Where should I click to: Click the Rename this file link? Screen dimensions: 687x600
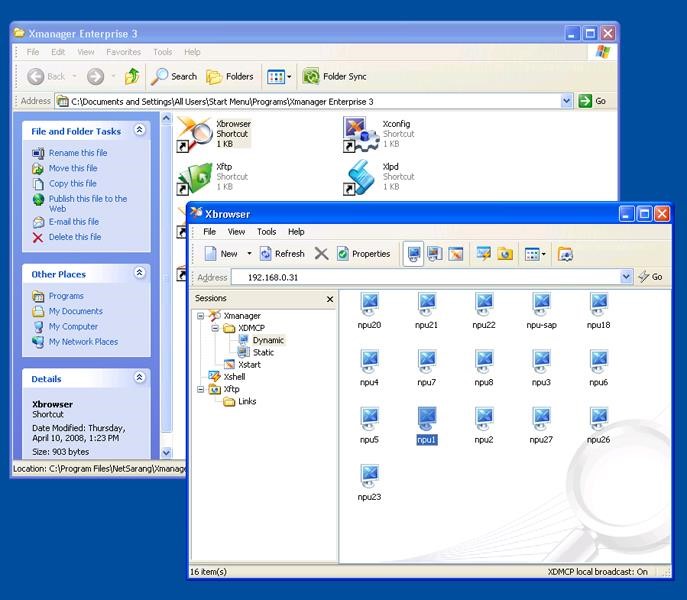(77, 153)
